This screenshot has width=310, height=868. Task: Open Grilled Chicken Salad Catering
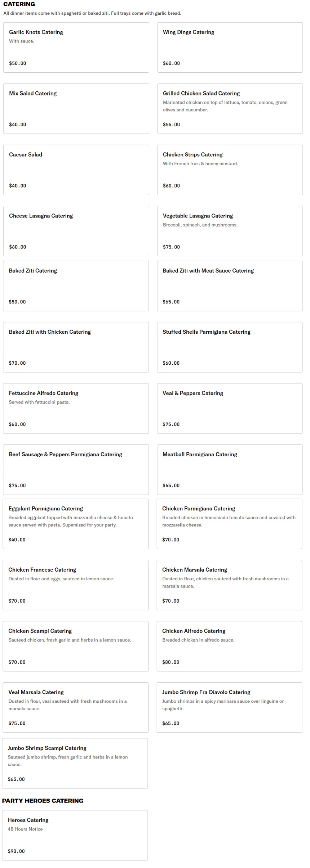(x=230, y=109)
